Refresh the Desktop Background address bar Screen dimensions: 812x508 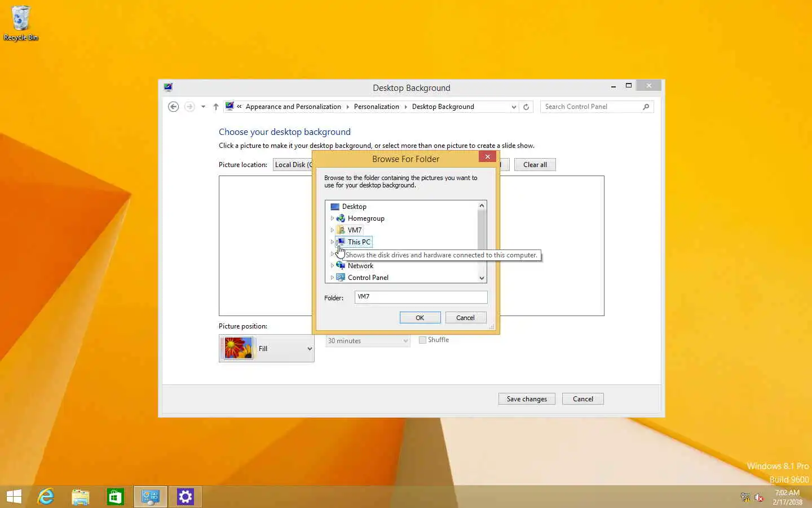tap(526, 107)
